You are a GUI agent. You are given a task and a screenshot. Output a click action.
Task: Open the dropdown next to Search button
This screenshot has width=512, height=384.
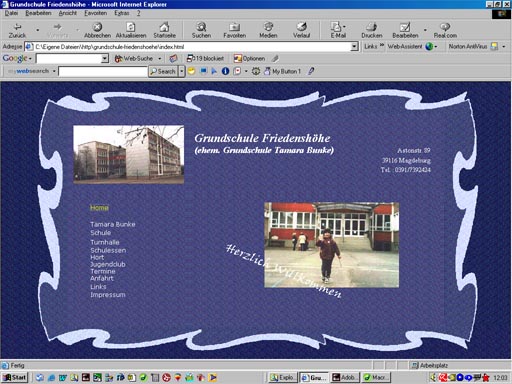182,71
